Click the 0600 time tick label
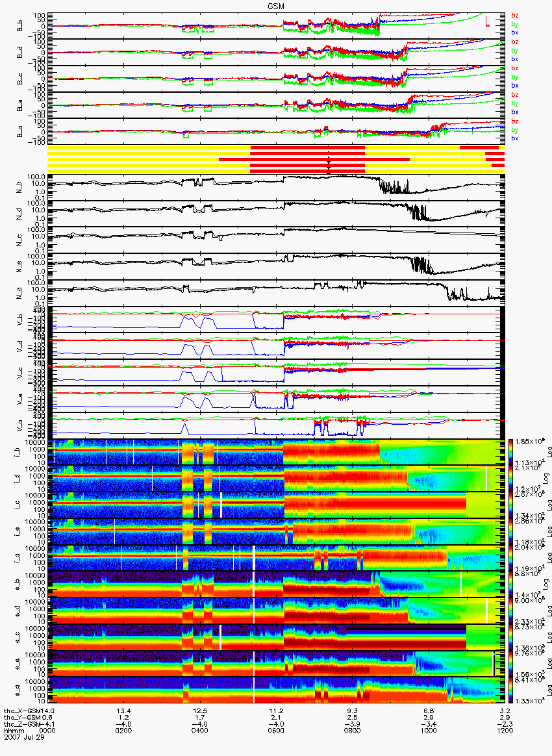 tap(276, 731)
